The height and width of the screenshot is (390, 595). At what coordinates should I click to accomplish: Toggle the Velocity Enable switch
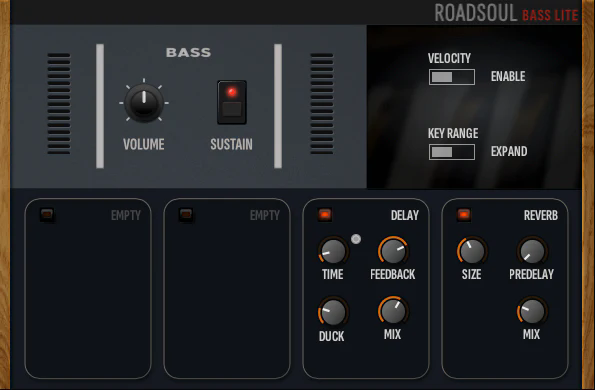pos(452,77)
